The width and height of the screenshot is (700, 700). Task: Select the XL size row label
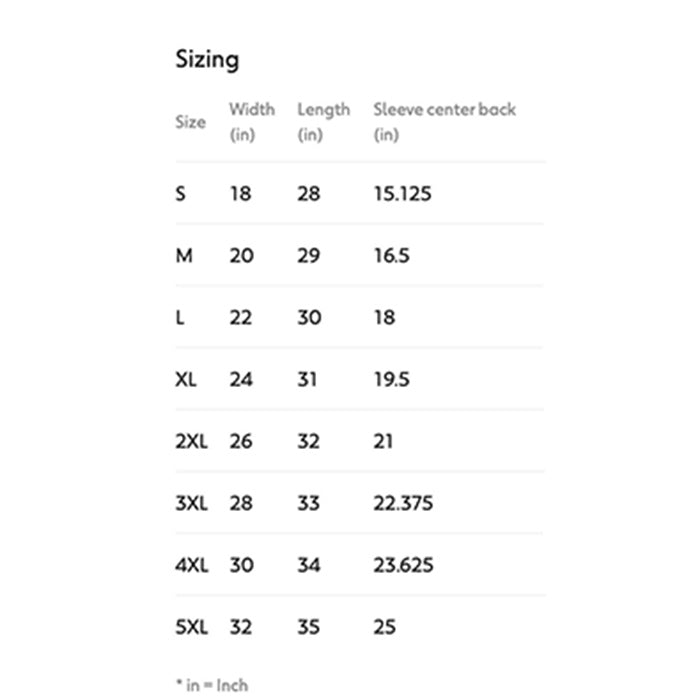pyautogui.click(x=186, y=379)
